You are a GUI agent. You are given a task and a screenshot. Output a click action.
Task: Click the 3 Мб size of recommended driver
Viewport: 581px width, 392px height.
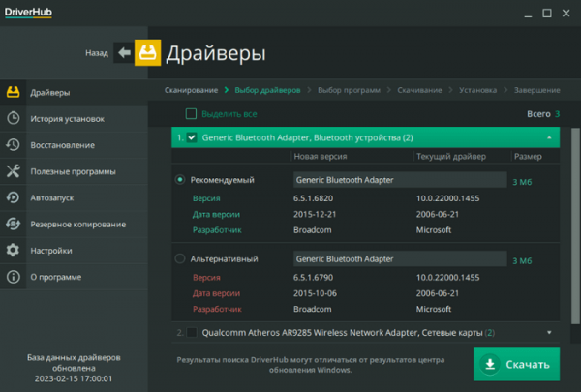tap(522, 182)
